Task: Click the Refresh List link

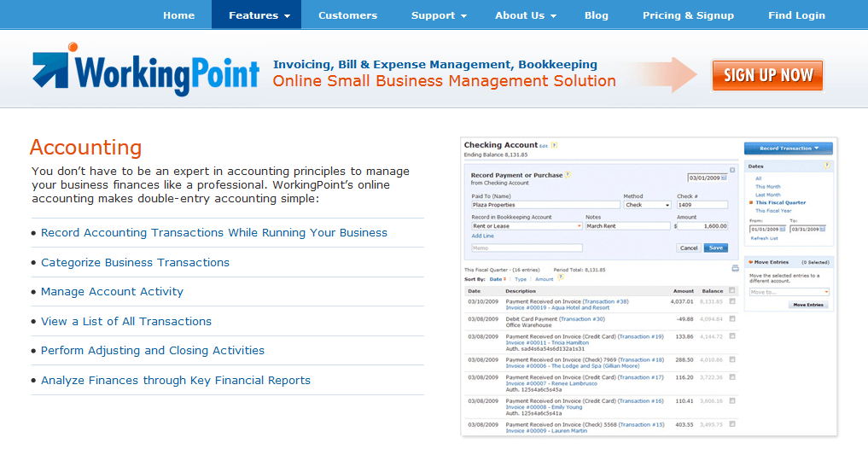Action: tap(764, 238)
